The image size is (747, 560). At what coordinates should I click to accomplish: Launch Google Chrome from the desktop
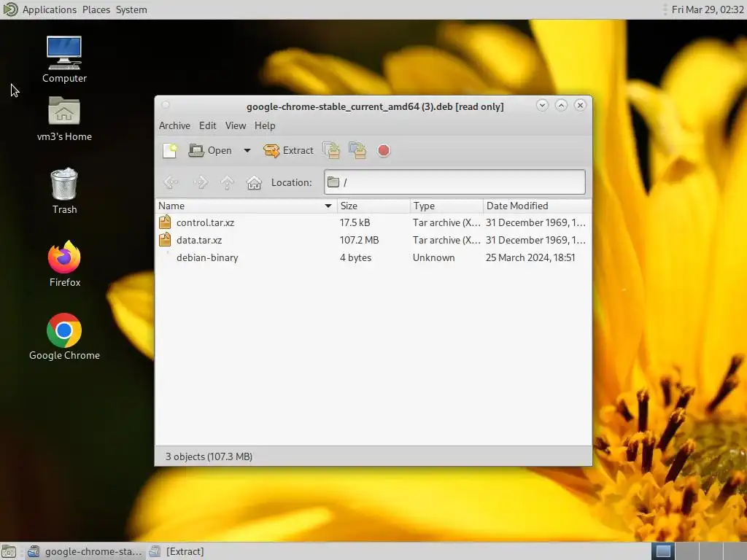(x=64, y=337)
